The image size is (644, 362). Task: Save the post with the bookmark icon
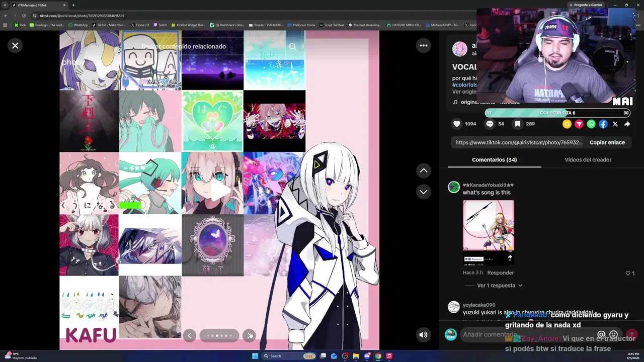517,124
